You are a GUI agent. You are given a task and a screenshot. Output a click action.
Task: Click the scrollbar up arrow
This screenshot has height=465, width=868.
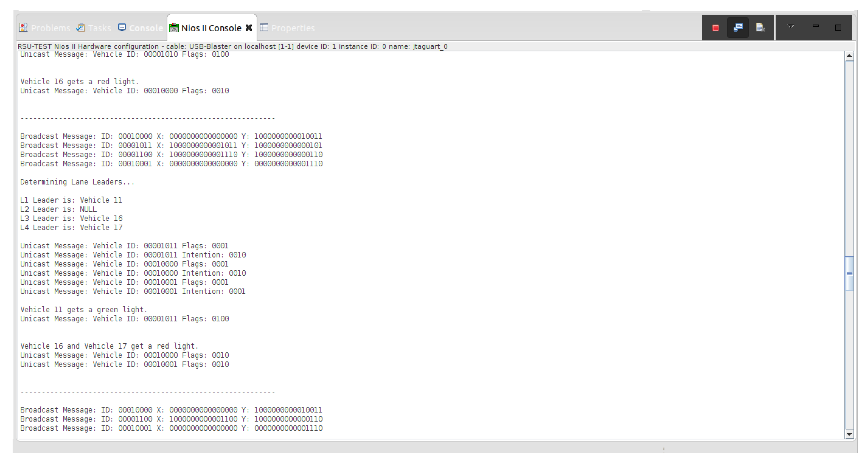[x=849, y=56]
